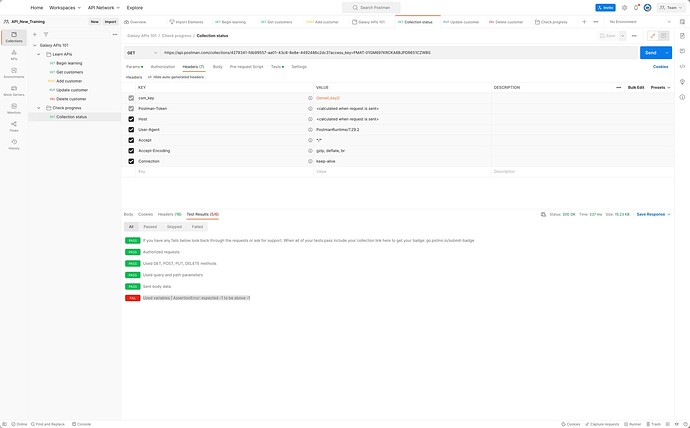Switch to the Authorization request tab

163,67
